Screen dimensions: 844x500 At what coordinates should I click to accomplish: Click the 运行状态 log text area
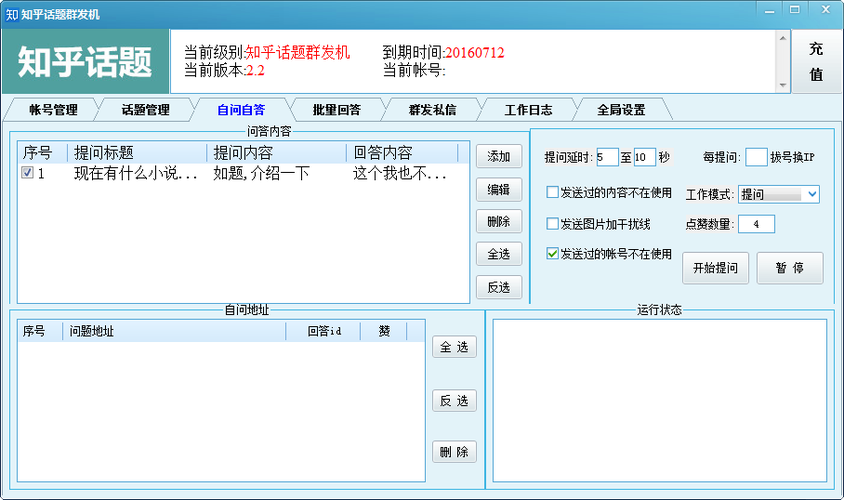pyautogui.click(x=660, y=400)
